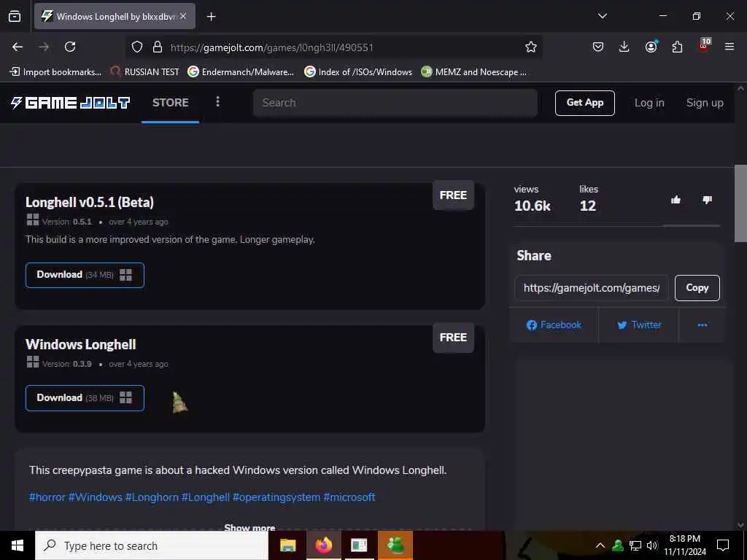Switch to the STORE tab
The height and width of the screenshot is (560, 747).
click(170, 102)
